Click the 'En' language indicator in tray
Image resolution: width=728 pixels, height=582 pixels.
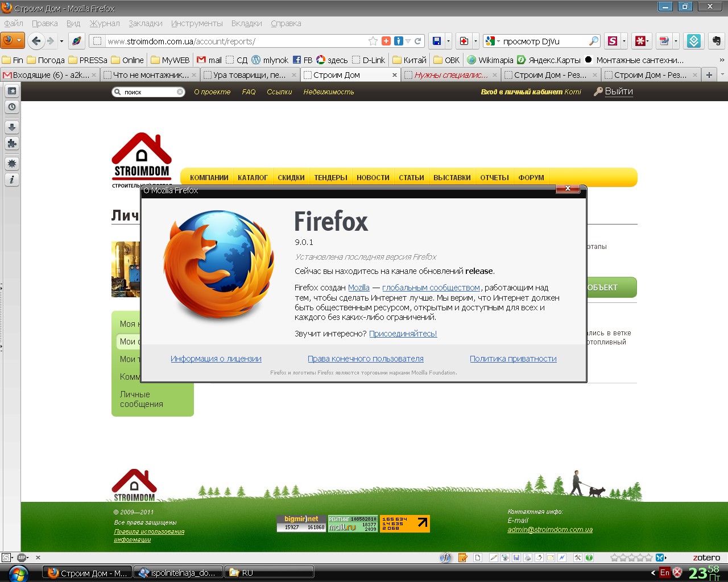click(664, 572)
